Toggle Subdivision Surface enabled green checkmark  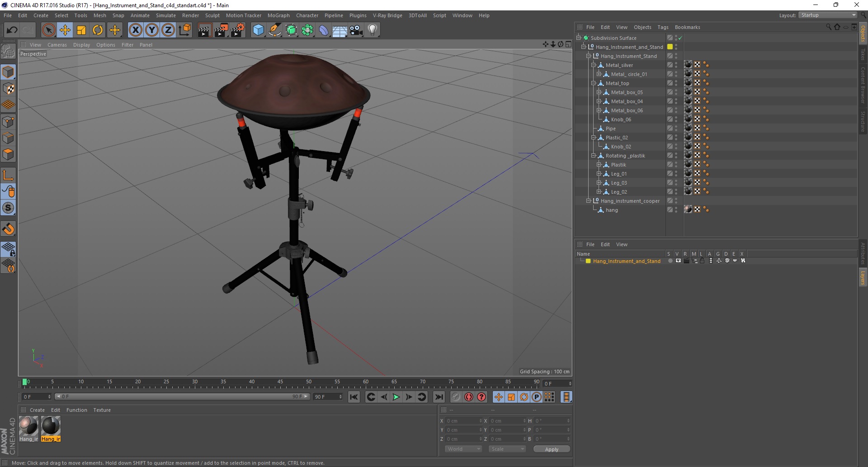click(x=680, y=38)
